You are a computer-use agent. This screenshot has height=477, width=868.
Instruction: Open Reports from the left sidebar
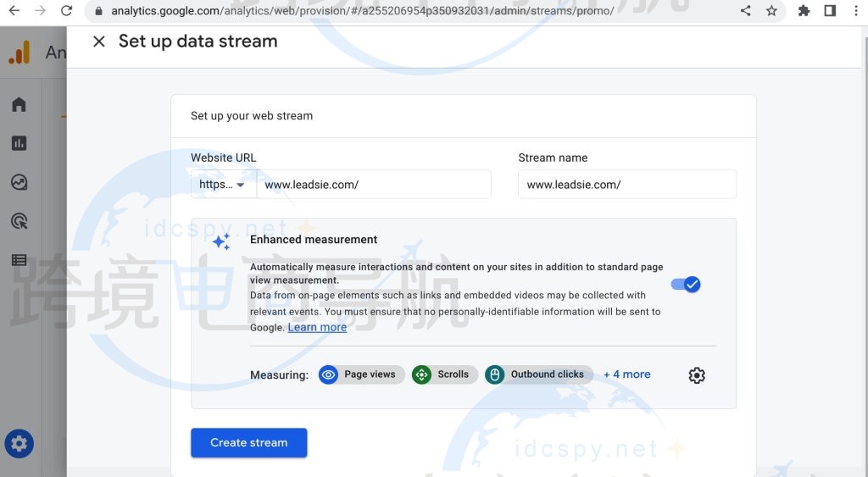[19, 143]
